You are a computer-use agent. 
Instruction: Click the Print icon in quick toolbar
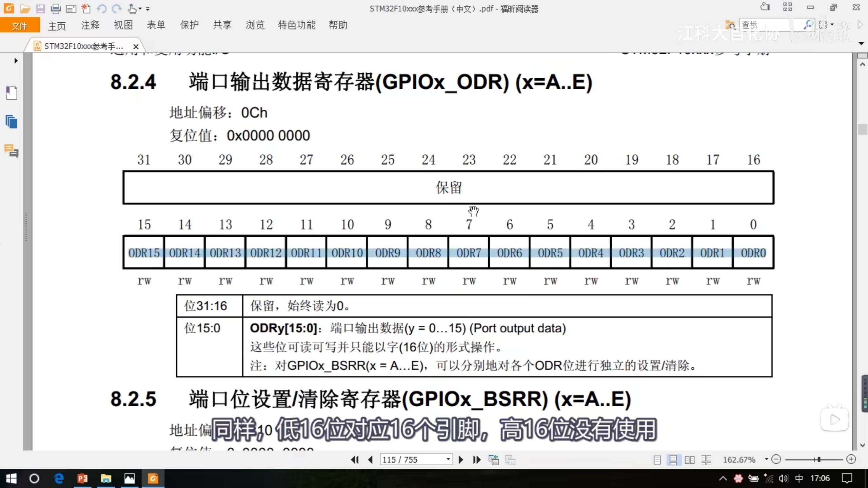click(x=56, y=8)
